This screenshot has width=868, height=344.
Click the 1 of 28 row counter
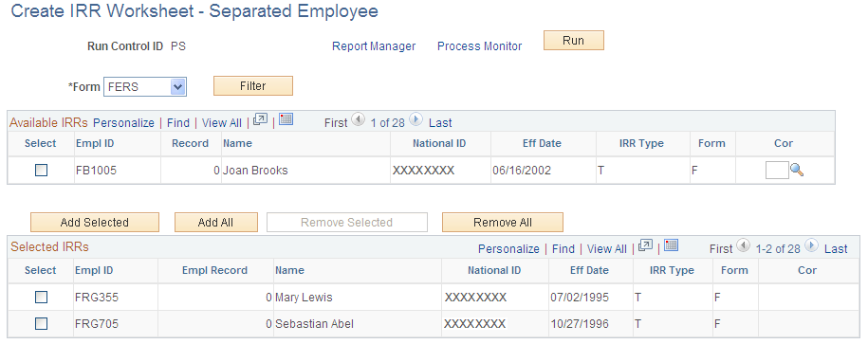pyautogui.click(x=387, y=123)
